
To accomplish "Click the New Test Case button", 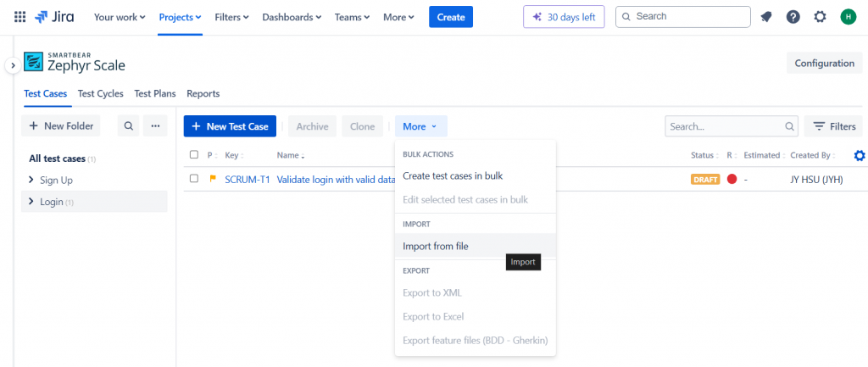I will (230, 126).
